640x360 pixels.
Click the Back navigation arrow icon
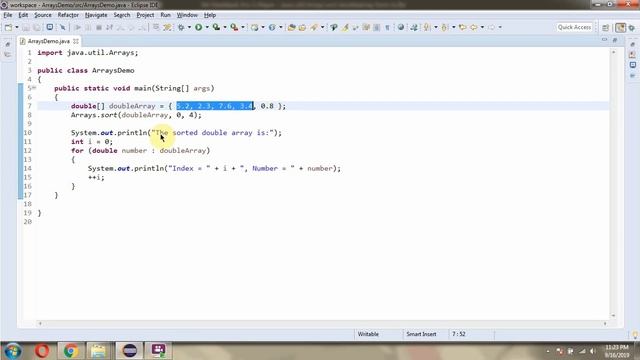click(x=474, y=27)
